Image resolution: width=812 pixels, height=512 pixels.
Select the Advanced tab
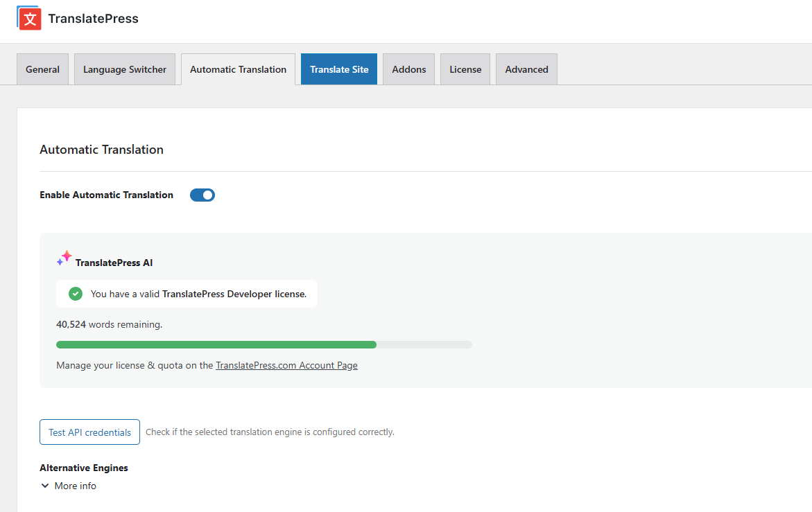[x=526, y=69]
